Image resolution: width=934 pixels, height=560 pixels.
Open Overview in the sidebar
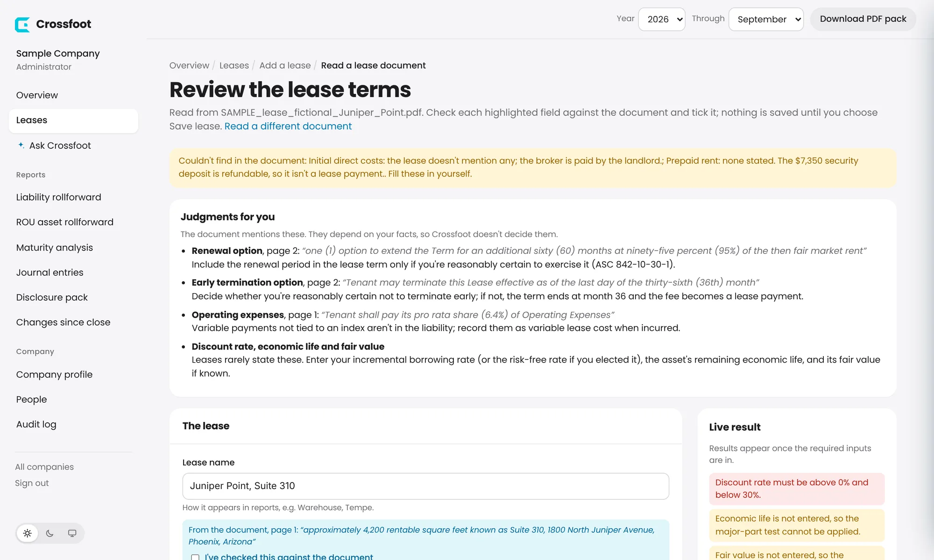point(73,95)
